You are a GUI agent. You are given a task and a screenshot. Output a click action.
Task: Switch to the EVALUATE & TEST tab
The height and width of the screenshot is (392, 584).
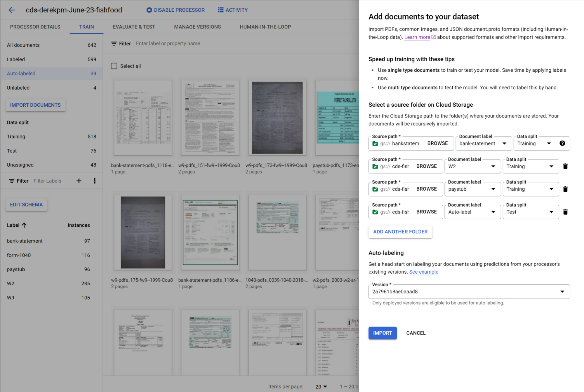pyautogui.click(x=134, y=27)
